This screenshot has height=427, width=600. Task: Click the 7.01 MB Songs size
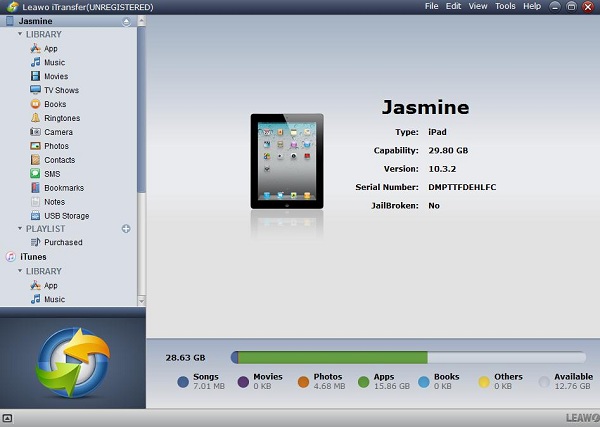coord(209,386)
